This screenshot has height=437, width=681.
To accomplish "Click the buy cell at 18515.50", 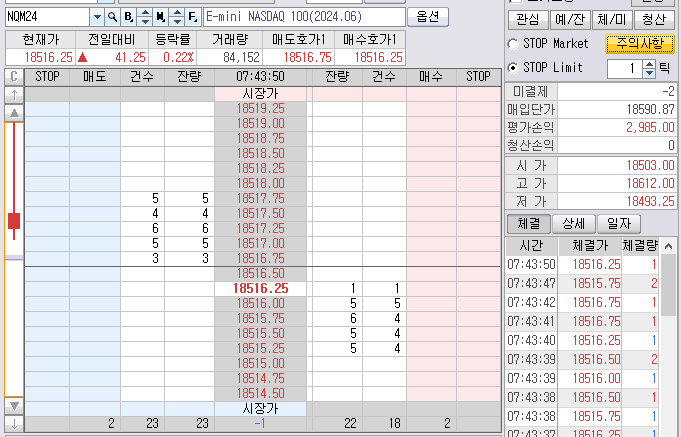I will click(x=431, y=334).
